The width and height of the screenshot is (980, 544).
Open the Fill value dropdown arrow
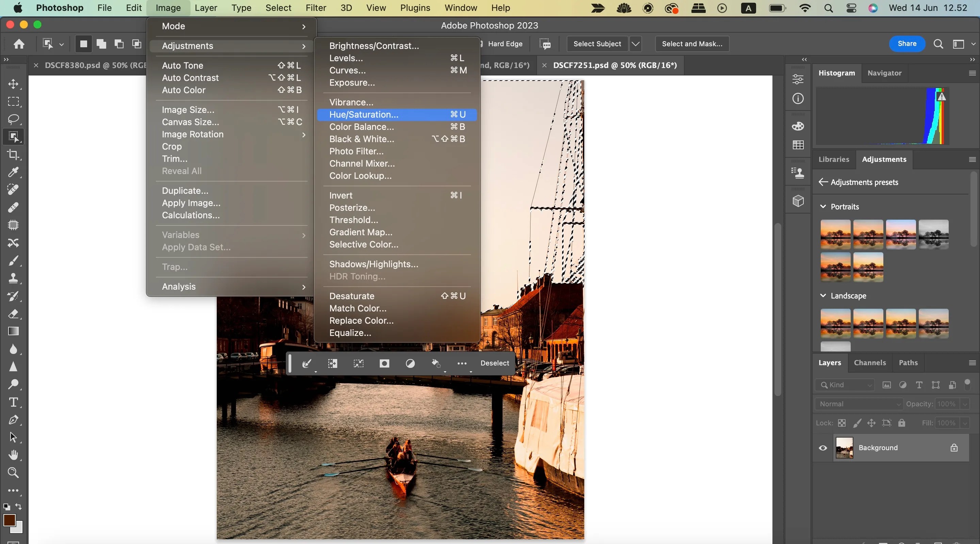tap(965, 423)
